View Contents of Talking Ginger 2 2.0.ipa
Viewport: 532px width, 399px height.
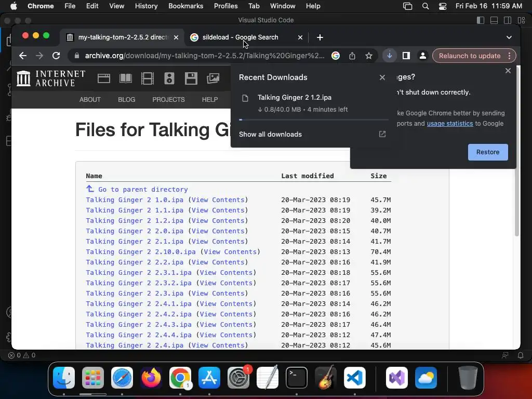[218, 231]
